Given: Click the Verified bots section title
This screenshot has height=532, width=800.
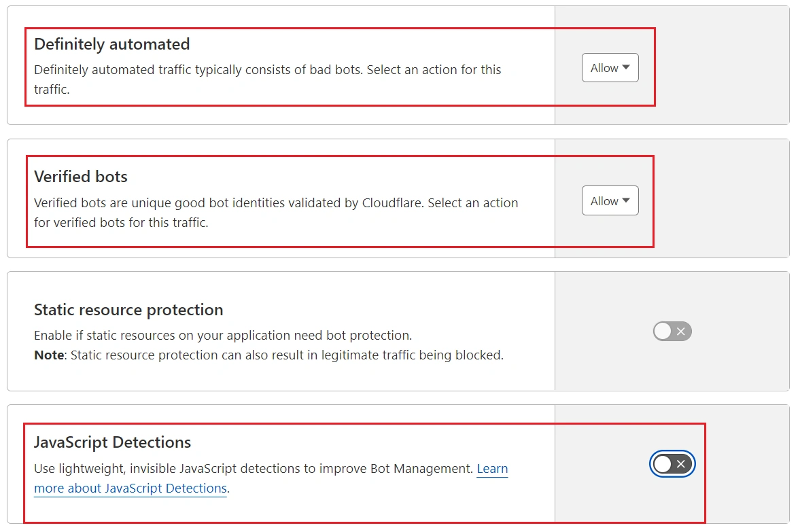Looking at the screenshot, I should [x=80, y=177].
